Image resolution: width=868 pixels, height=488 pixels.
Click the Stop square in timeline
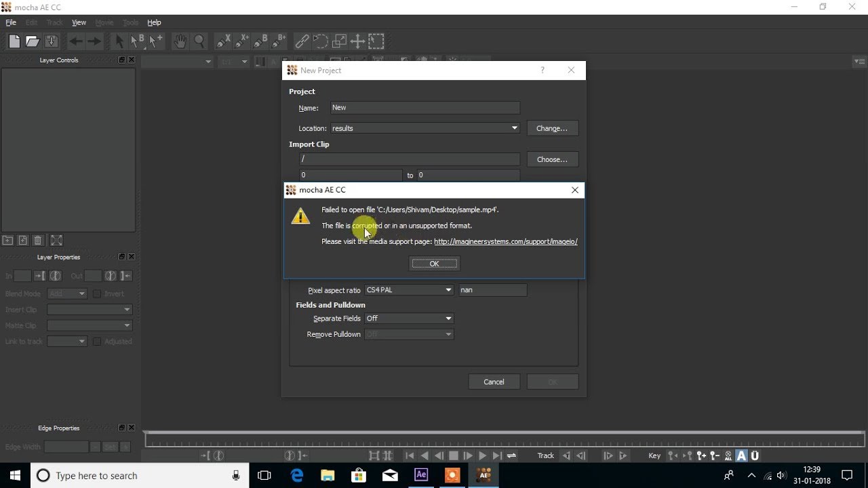click(454, 456)
